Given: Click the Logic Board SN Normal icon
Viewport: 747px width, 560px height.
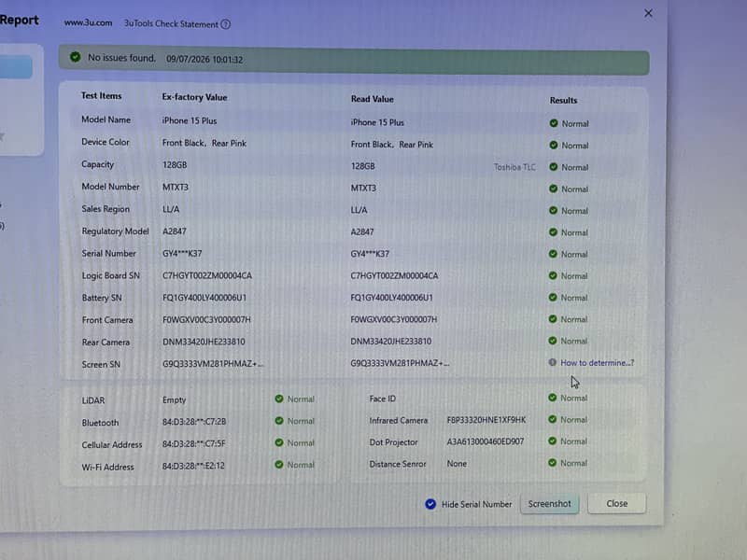Looking at the screenshot, I should click(553, 275).
